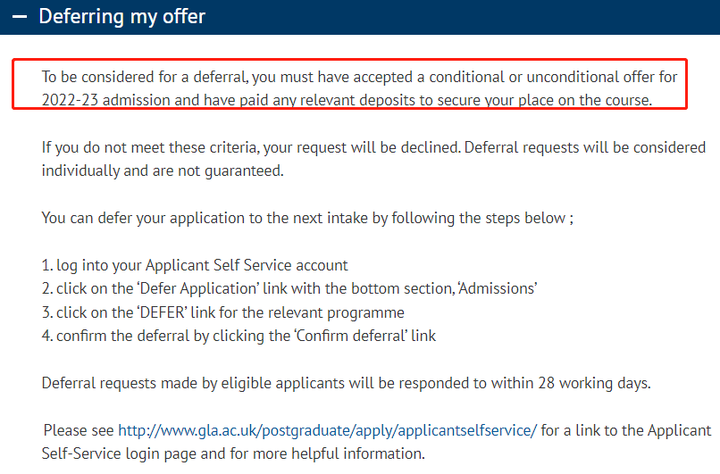Click 'You can defer your application' sentence
This screenshot has width=720, height=474.
tap(308, 218)
